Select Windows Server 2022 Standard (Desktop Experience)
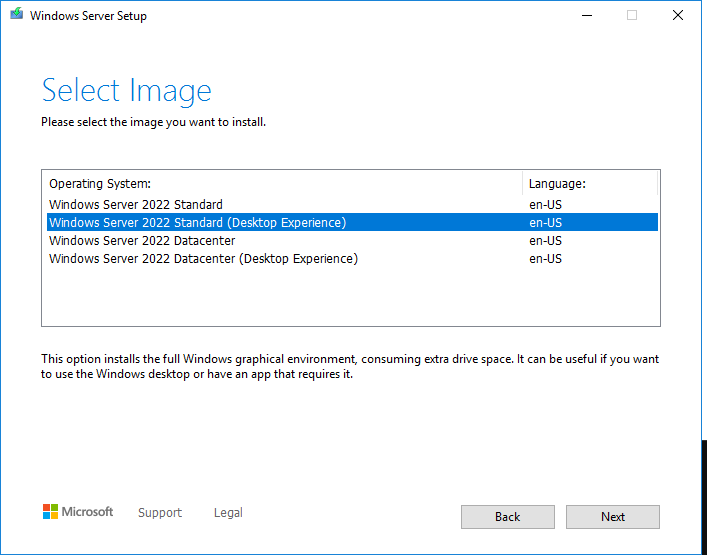This screenshot has height=555, width=707. coord(197,223)
